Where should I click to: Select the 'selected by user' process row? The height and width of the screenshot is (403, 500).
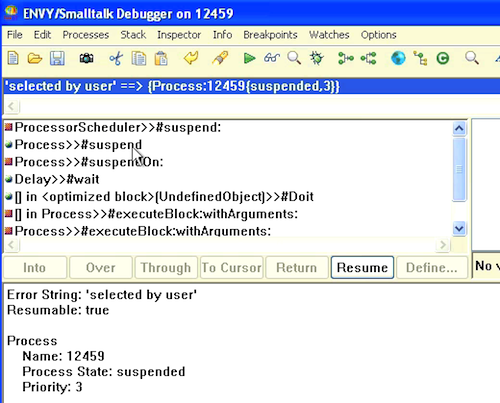click(252, 86)
